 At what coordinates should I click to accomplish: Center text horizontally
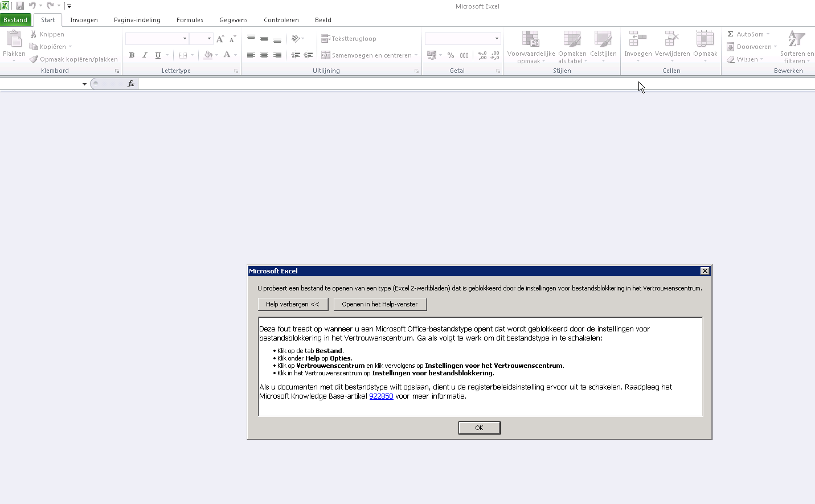(x=264, y=55)
